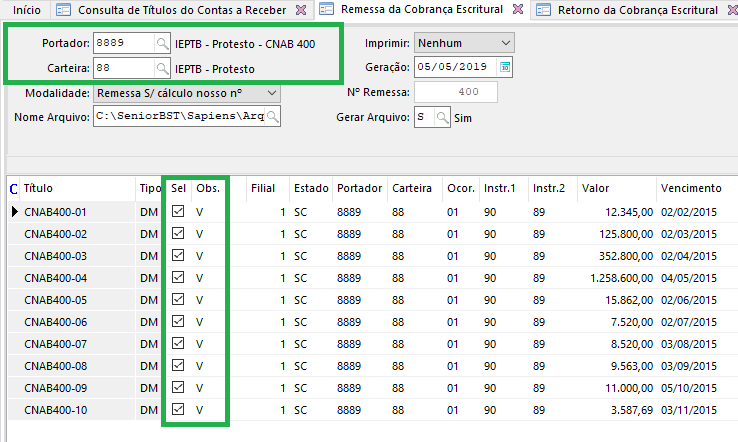Click Filial column header
Viewport: 738px width, 442px height.
[267, 188]
